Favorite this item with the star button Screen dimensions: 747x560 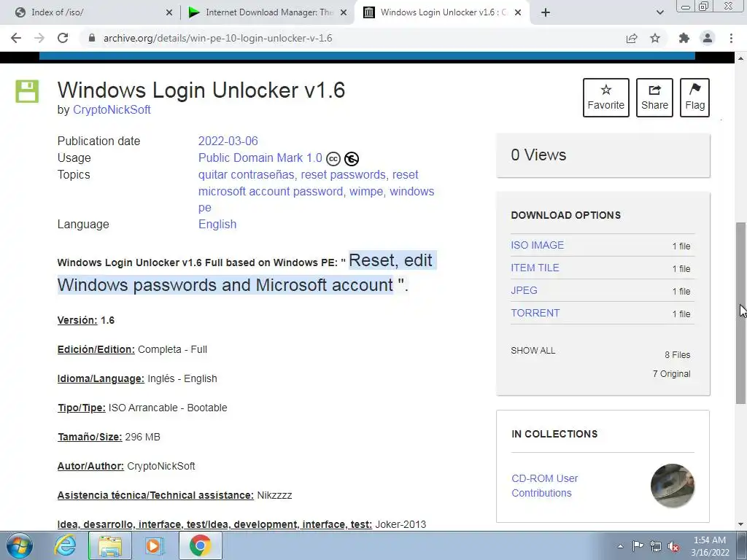coord(605,98)
